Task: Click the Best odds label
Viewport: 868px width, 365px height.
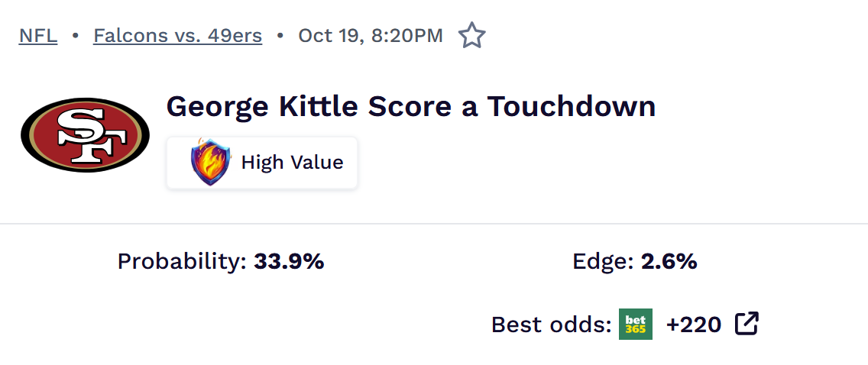Action: 551,325
